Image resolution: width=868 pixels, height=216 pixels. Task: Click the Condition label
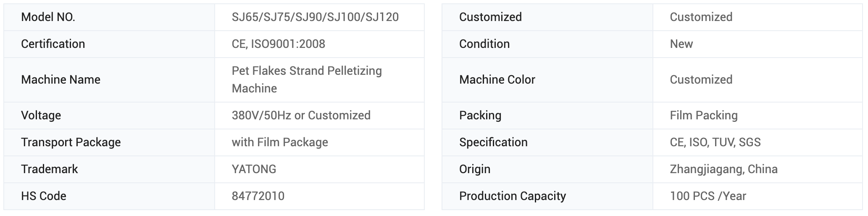pos(484,44)
